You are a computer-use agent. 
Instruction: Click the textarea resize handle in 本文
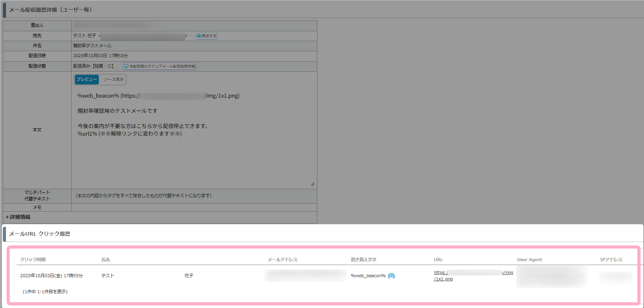click(x=313, y=184)
